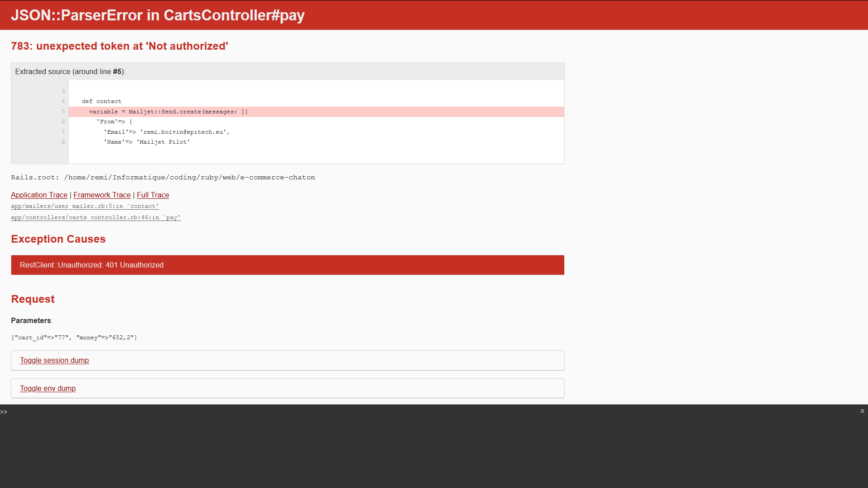The height and width of the screenshot is (488, 868).
Task: Click line number 5 in gutter
Action: 63,112
